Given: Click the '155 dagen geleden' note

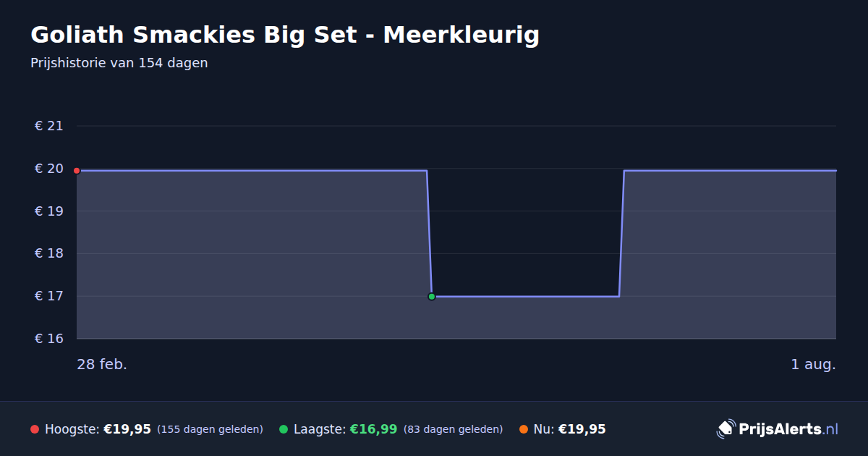Looking at the screenshot, I should [x=210, y=429].
